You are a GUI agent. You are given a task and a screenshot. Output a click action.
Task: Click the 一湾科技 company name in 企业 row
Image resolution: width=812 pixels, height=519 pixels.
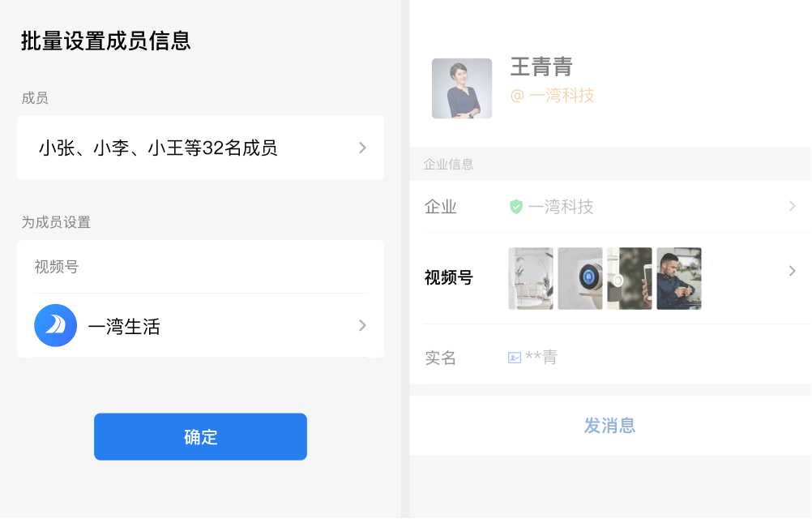pos(561,207)
